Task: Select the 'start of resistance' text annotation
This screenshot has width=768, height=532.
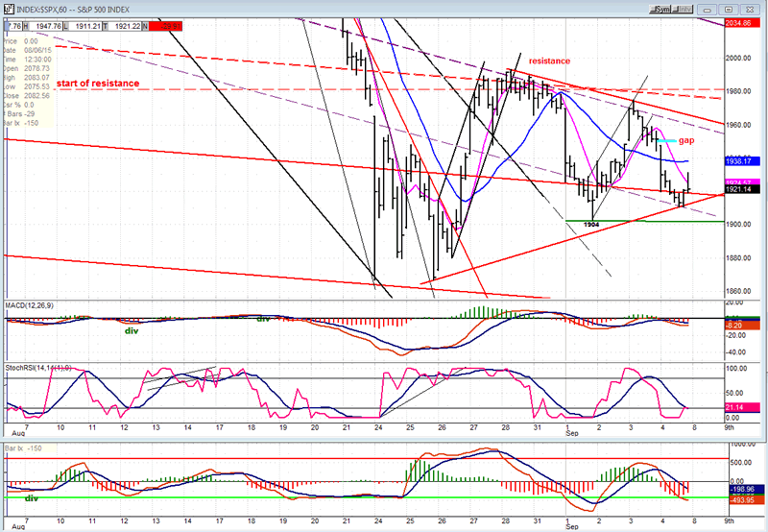Action: [x=98, y=84]
